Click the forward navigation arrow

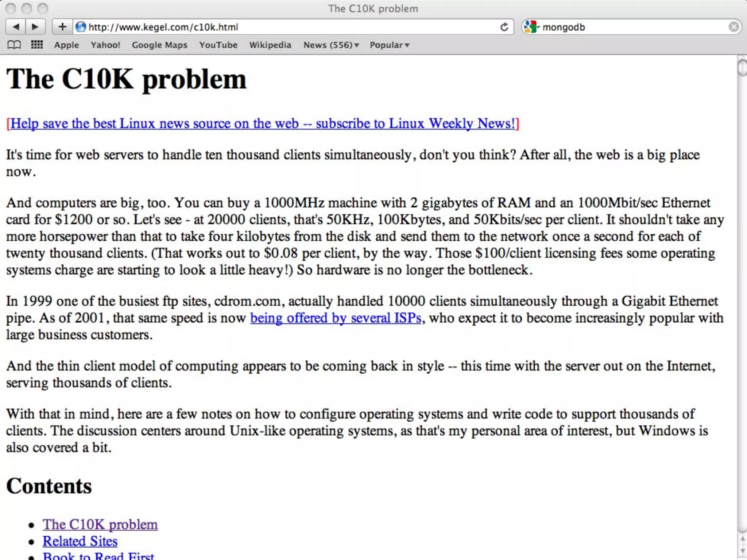tap(35, 27)
